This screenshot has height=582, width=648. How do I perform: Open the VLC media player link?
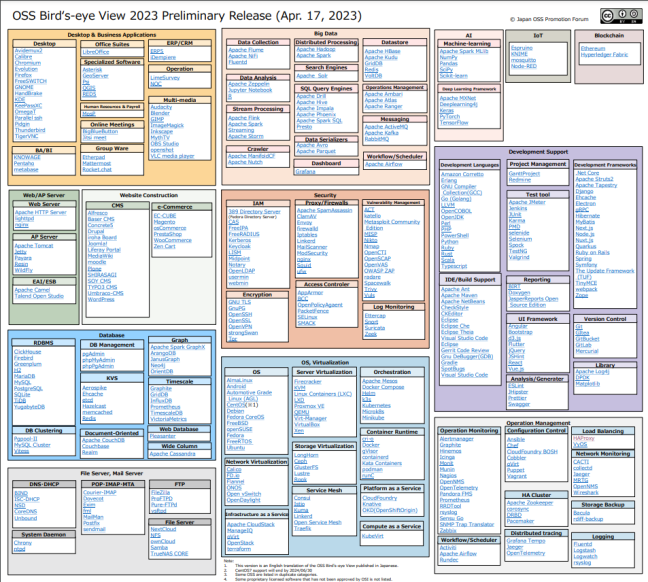(171, 157)
